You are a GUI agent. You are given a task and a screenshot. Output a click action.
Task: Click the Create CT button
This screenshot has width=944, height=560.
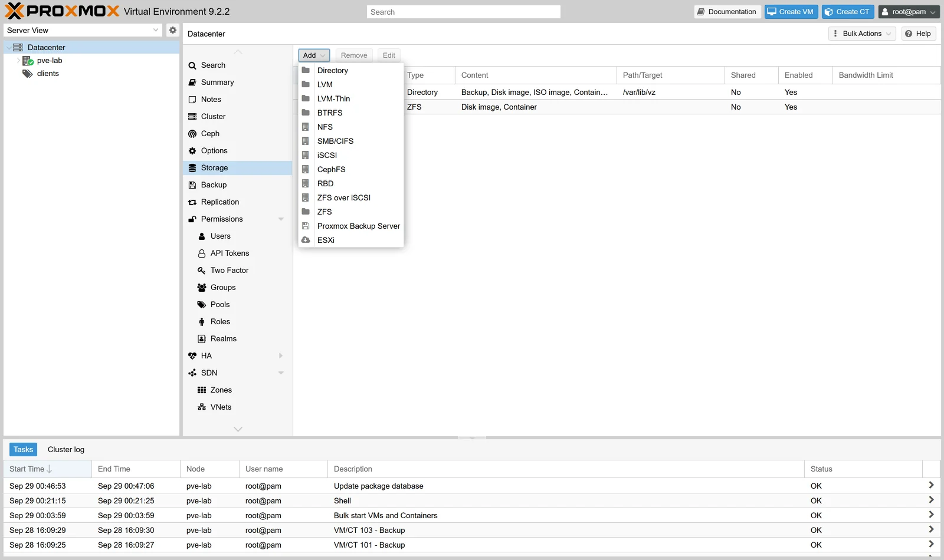click(x=848, y=12)
